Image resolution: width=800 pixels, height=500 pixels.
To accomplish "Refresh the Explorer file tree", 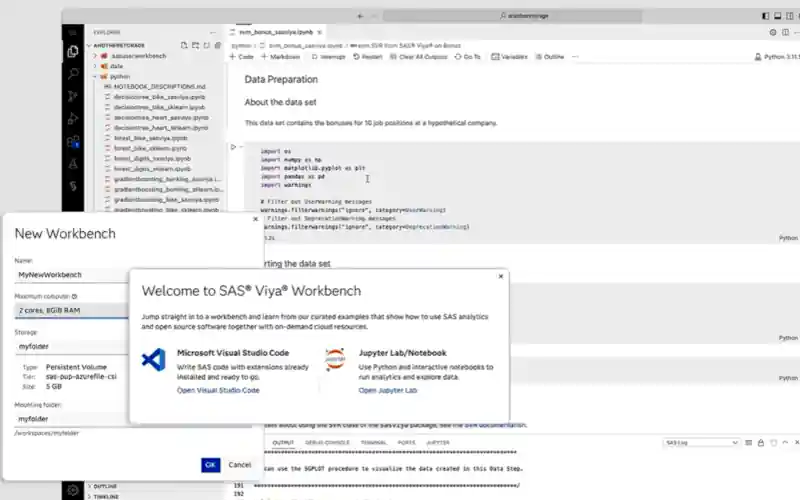I will tap(207, 45).
